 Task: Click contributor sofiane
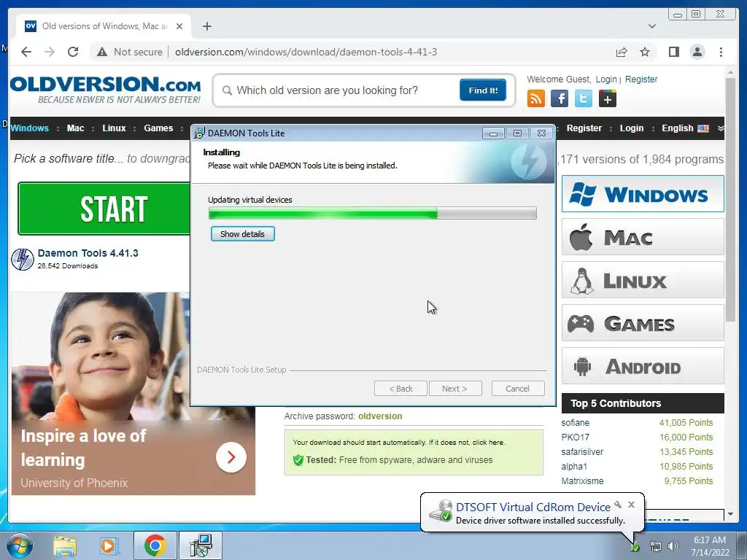[x=575, y=423]
